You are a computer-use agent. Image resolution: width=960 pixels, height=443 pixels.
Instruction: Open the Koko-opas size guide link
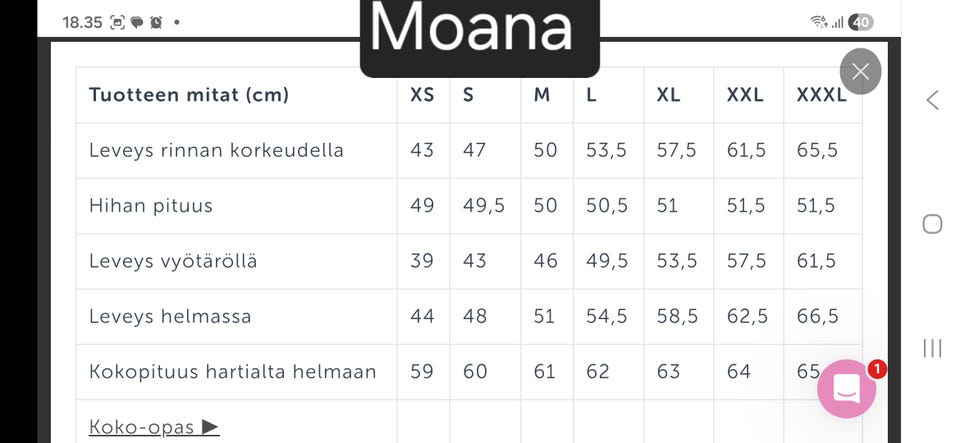tap(153, 427)
